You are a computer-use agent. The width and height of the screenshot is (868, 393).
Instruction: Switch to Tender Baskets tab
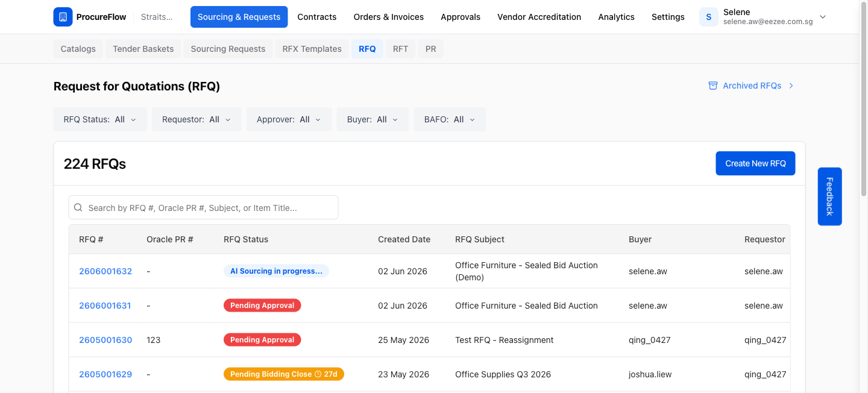tap(143, 49)
